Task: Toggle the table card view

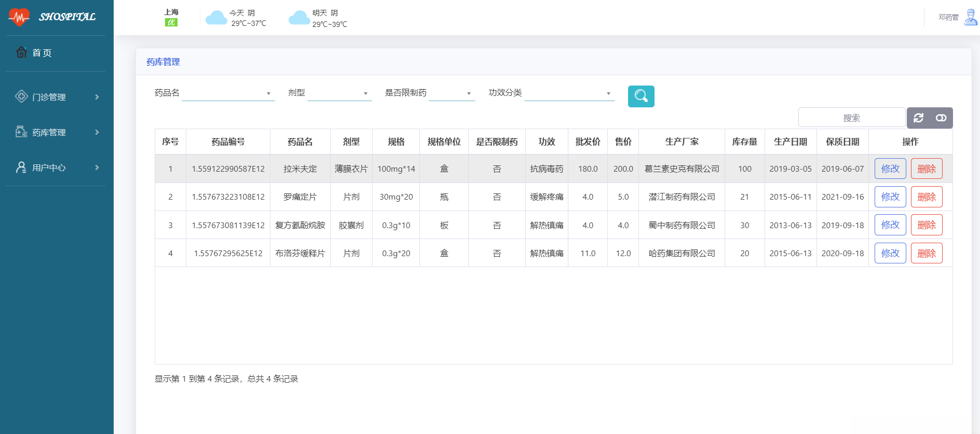Action: pyautogui.click(x=941, y=118)
